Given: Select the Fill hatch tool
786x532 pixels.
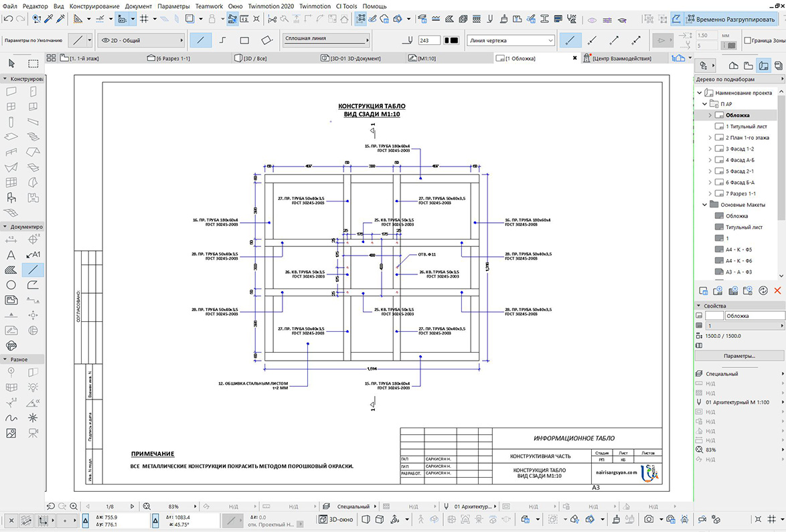Looking at the screenshot, I should 11,270.
